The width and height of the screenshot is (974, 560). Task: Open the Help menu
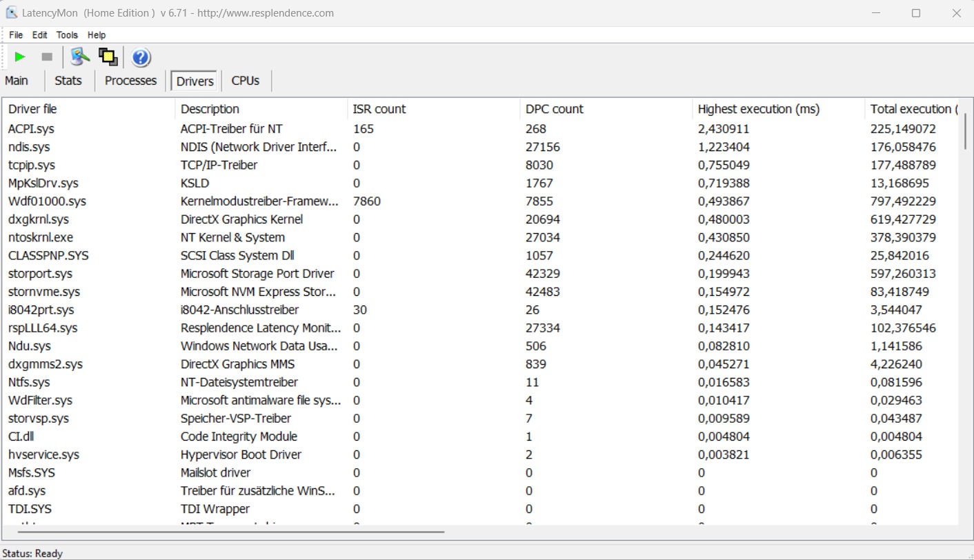[97, 35]
